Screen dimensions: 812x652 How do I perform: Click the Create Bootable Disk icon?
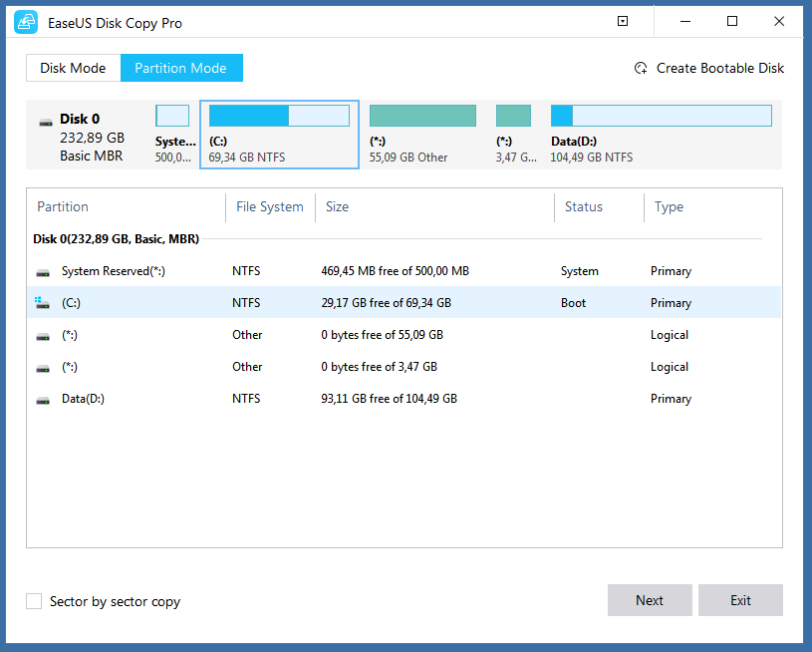[641, 69]
